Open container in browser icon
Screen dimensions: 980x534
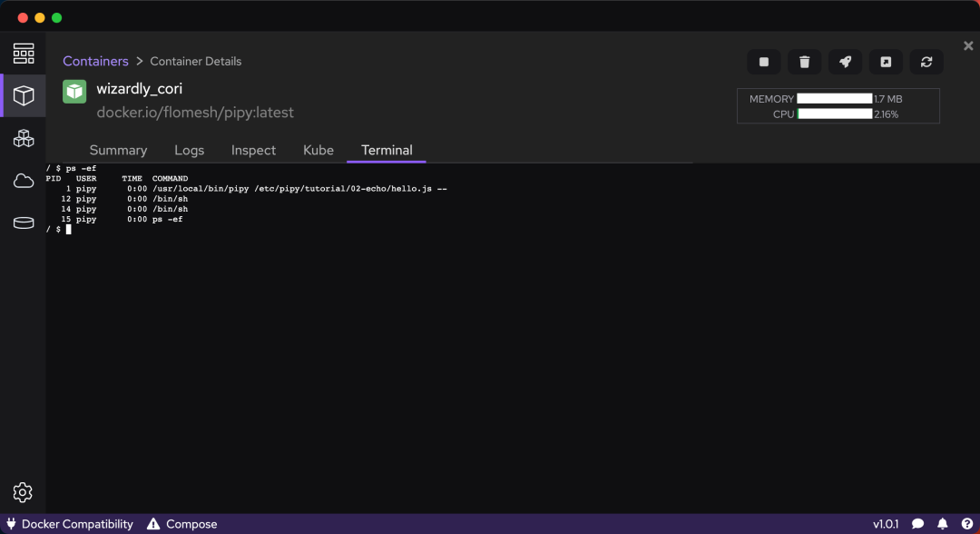(x=886, y=62)
